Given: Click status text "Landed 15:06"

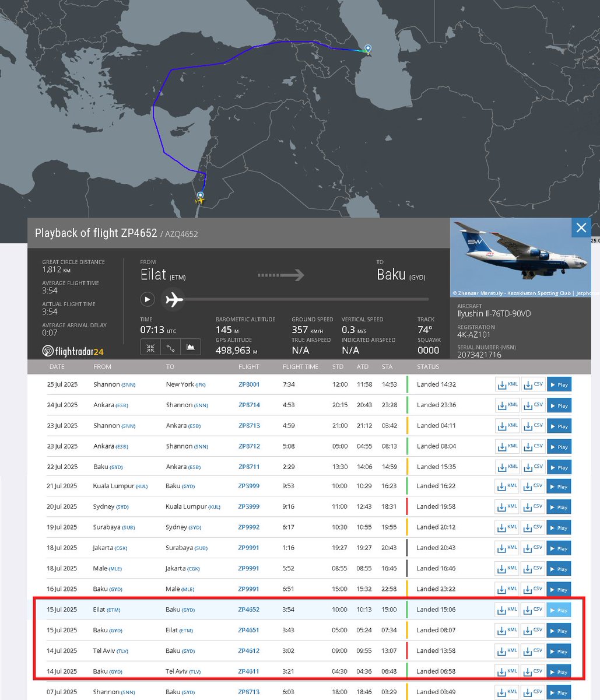Looking at the screenshot, I should point(436,610).
